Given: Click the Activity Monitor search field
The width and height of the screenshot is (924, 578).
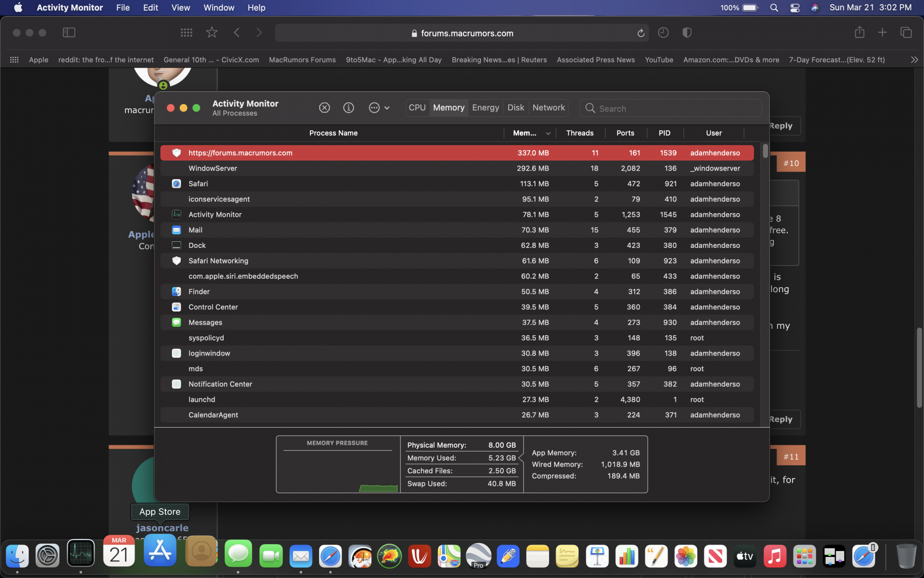Looking at the screenshot, I should click(x=670, y=108).
